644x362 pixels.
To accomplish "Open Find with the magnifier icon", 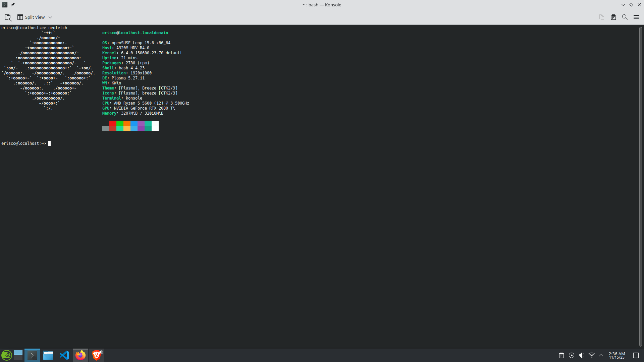I will coord(625,17).
